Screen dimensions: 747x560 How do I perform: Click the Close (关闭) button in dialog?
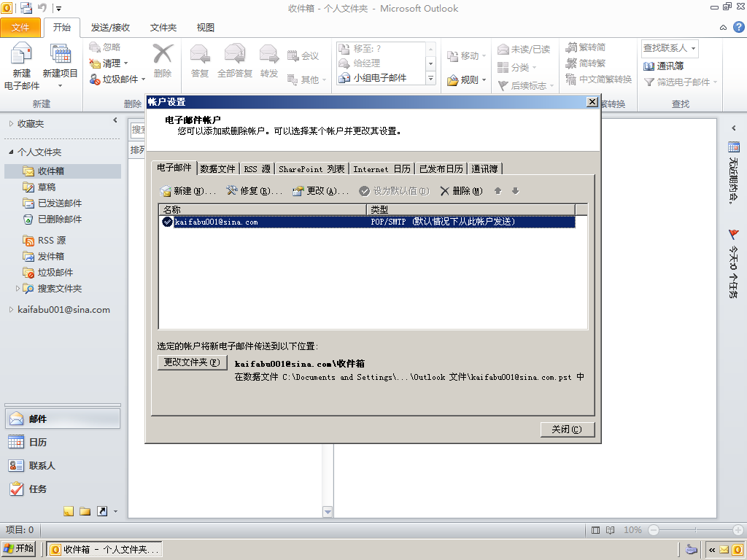pyautogui.click(x=567, y=429)
